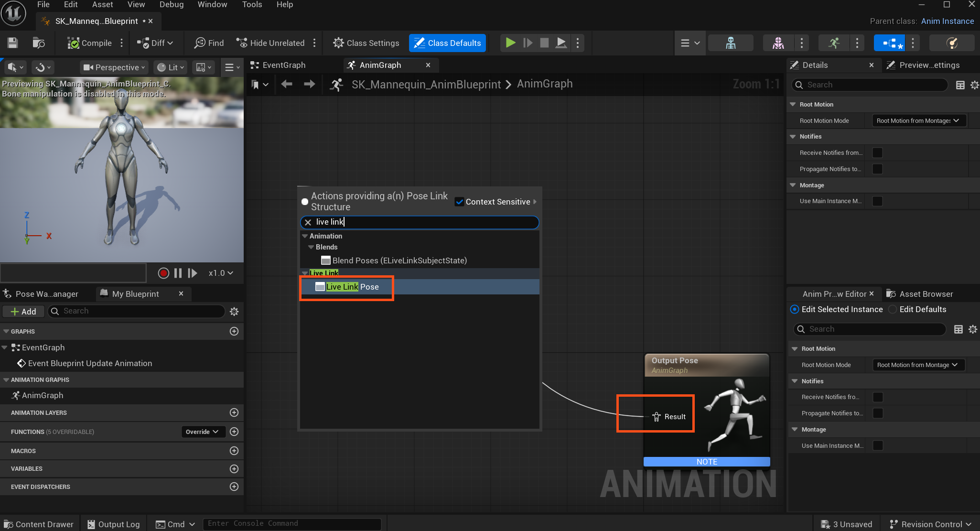
Task: Open the Perspective viewport dropdown
Action: [114, 67]
